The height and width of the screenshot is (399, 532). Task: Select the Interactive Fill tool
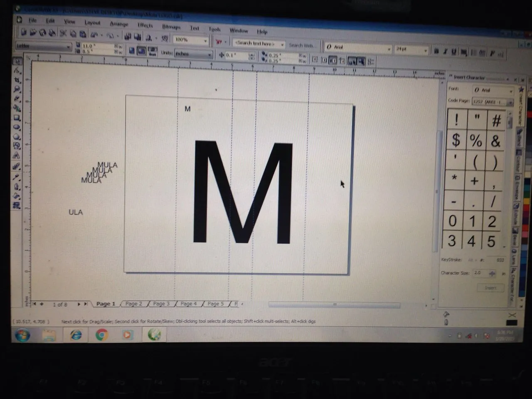17,205
